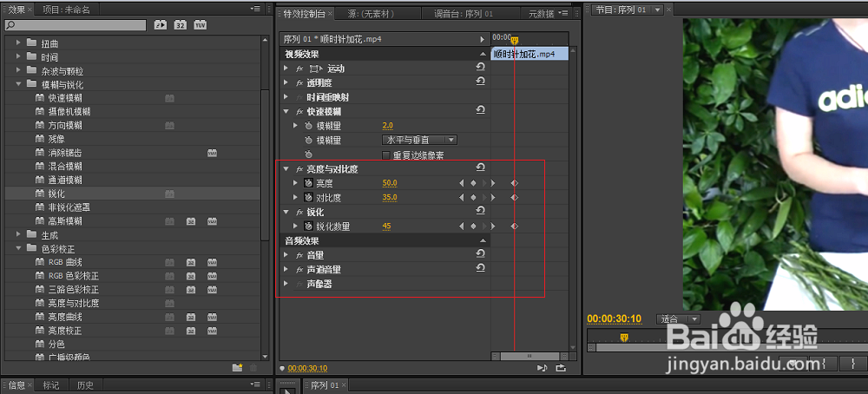Toggle animation stopwatch for 亮度
This screenshot has width=868, height=394.
pyautogui.click(x=309, y=183)
